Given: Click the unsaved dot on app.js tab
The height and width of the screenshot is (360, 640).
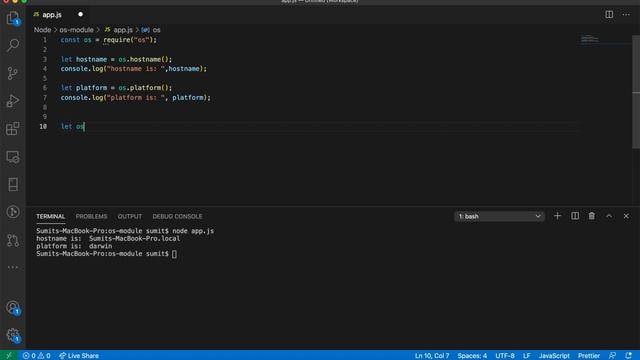Looking at the screenshot, I should click(80, 14).
